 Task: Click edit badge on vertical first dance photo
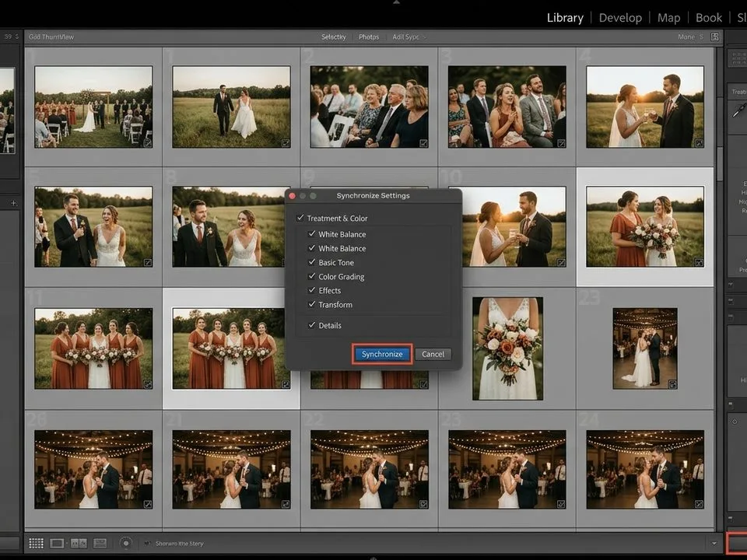(x=672, y=383)
